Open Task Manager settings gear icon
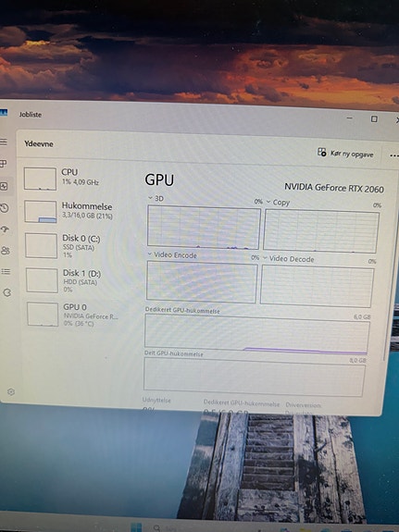The width and height of the screenshot is (399, 532). pos(11,392)
